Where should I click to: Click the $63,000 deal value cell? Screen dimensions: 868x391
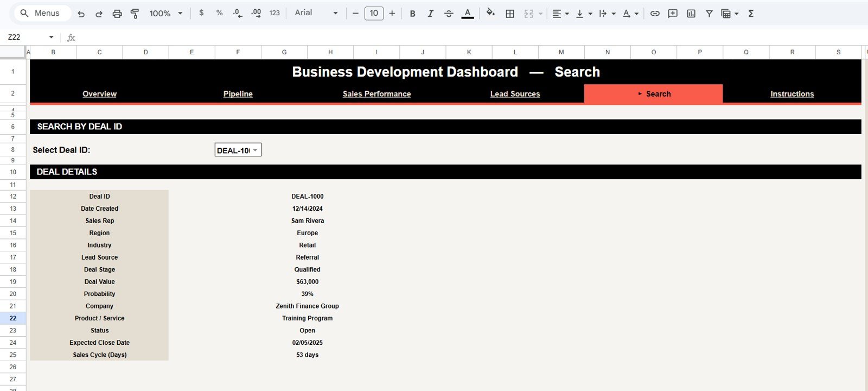pyautogui.click(x=308, y=282)
